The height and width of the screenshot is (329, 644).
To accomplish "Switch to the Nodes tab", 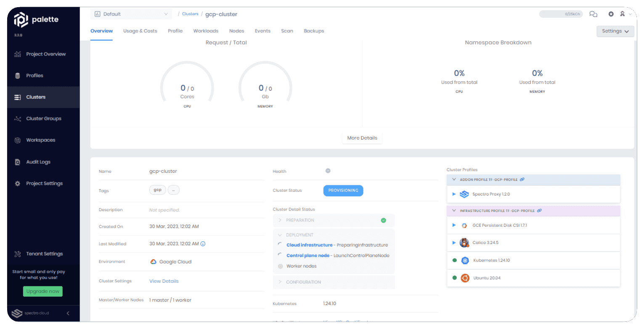I will click(x=236, y=31).
